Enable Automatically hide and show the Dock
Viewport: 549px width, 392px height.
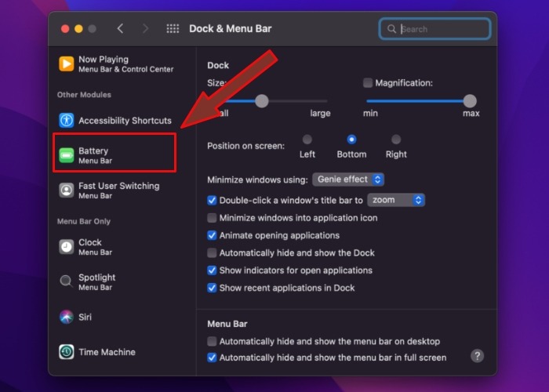[212, 252]
